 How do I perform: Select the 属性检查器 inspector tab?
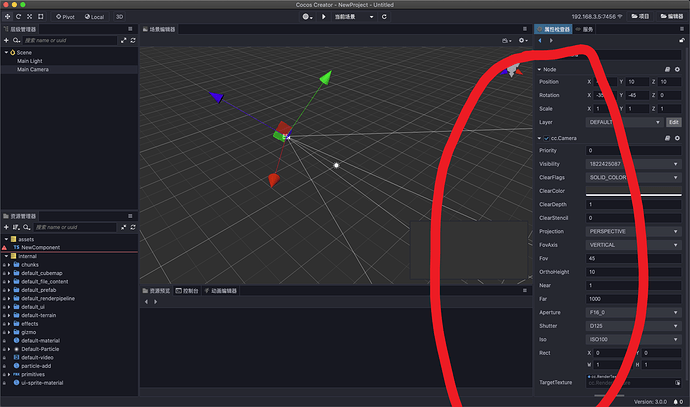tap(553, 29)
